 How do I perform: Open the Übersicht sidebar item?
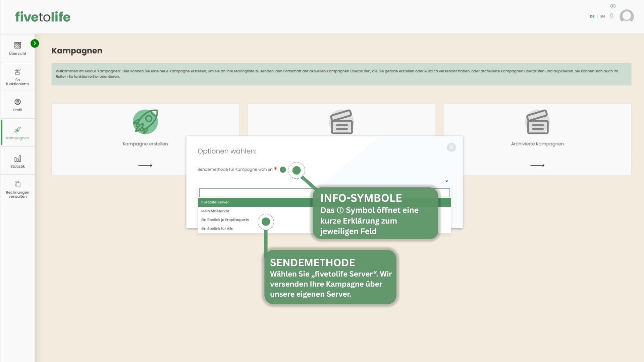pyautogui.click(x=17, y=48)
